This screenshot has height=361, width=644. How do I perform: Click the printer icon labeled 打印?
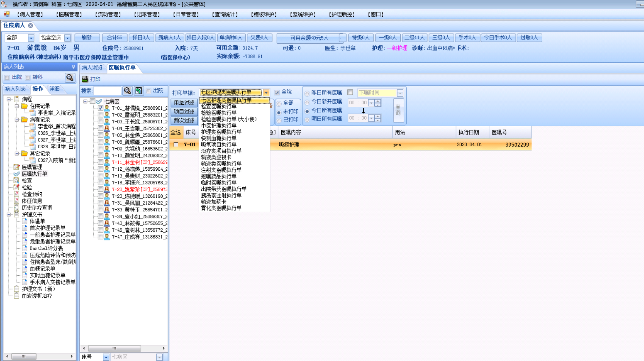click(85, 79)
